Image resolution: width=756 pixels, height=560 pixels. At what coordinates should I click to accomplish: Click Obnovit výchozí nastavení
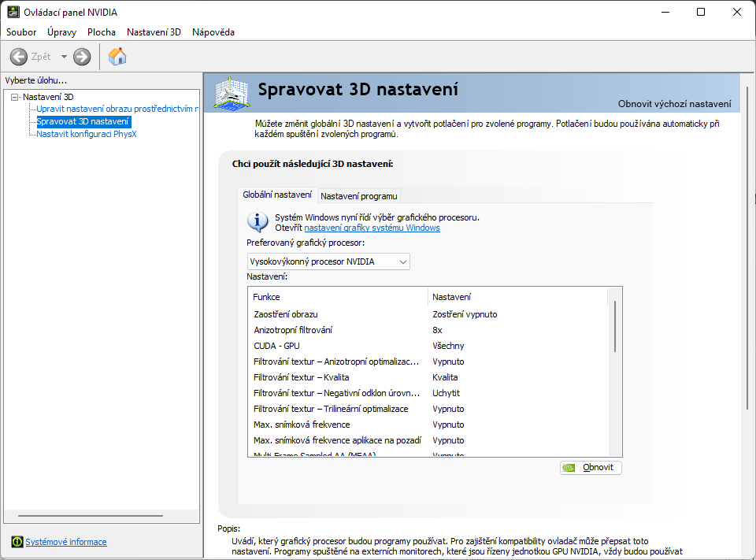pos(674,104)
